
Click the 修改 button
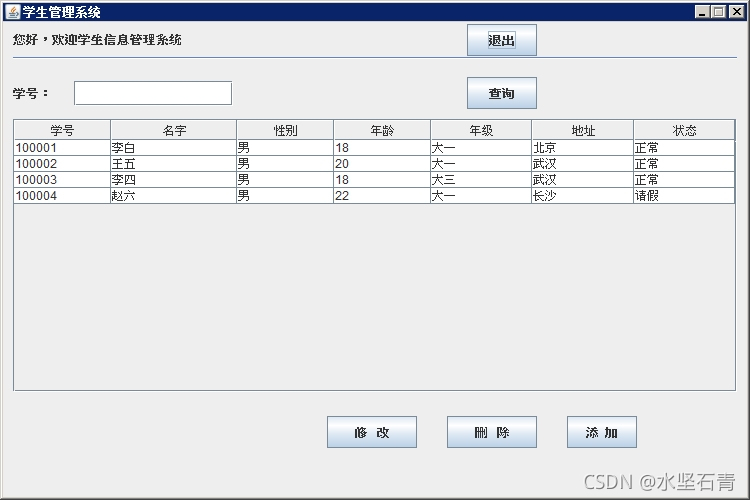(372, 432)
